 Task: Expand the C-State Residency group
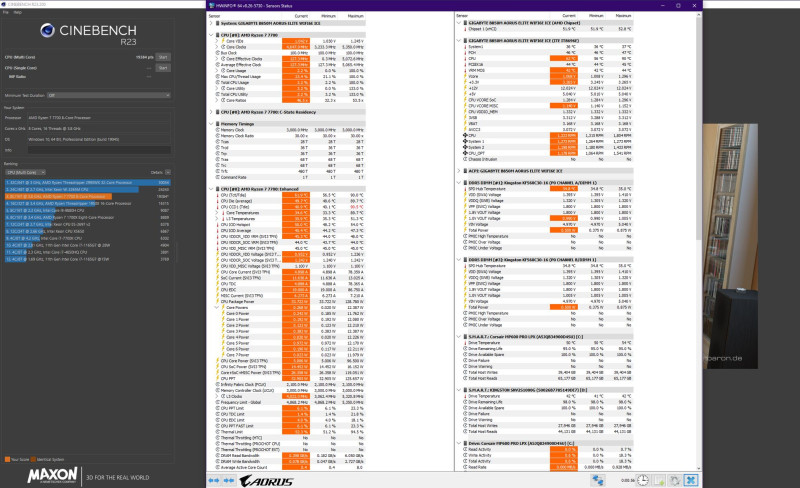(x=211, y=112)
